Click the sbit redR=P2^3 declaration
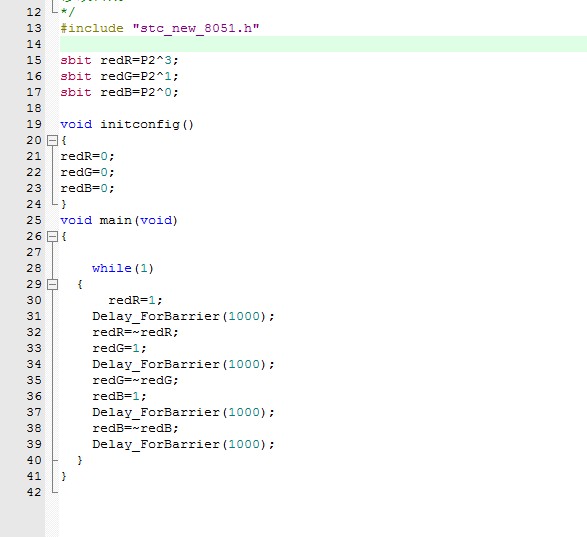 pos(120,60)
